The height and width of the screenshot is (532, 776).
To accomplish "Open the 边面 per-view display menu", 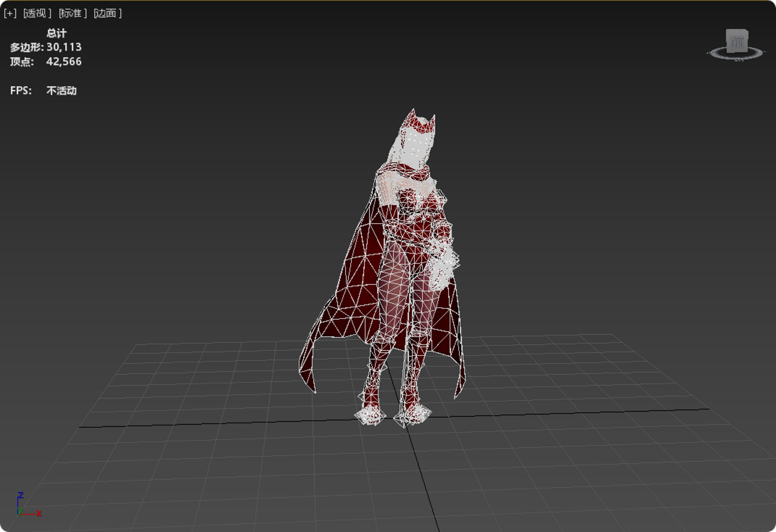I will pyautogui.click(x=108, y=13).
